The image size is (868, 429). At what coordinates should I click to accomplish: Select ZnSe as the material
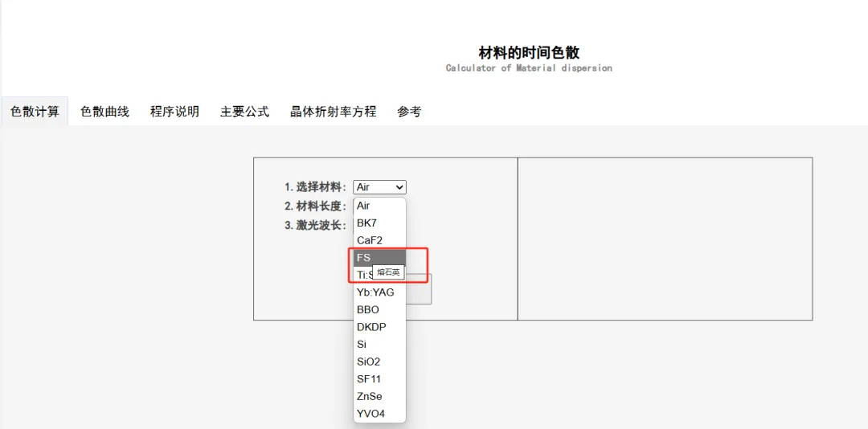(x=379, y=396)
